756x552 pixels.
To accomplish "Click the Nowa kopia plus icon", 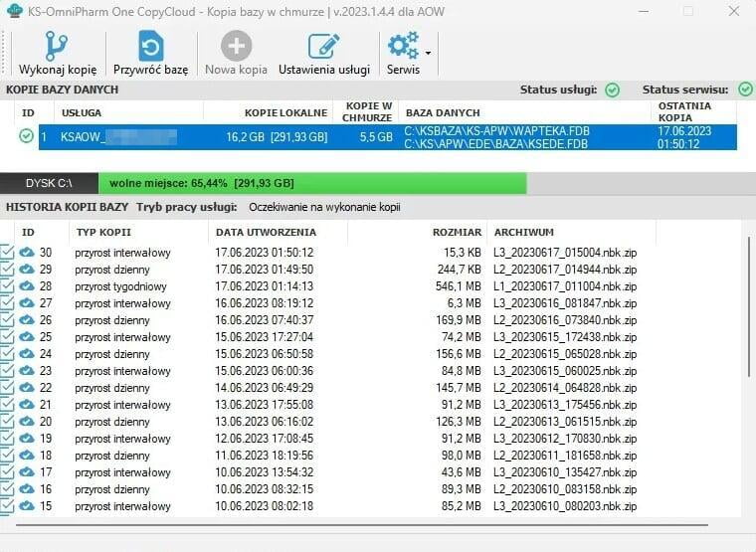I will (x=236, y=47).
